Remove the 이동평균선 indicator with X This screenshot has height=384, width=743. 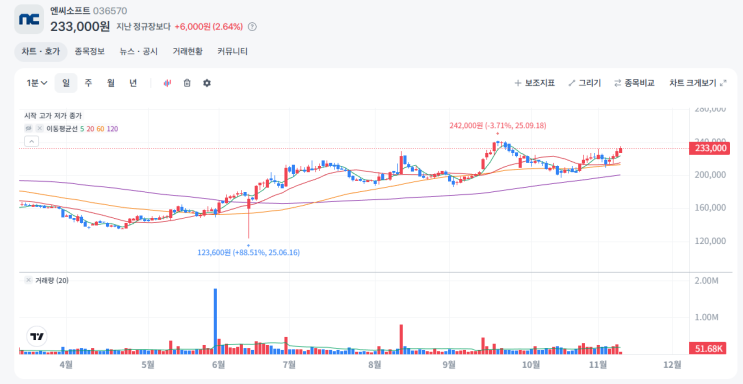40,128
